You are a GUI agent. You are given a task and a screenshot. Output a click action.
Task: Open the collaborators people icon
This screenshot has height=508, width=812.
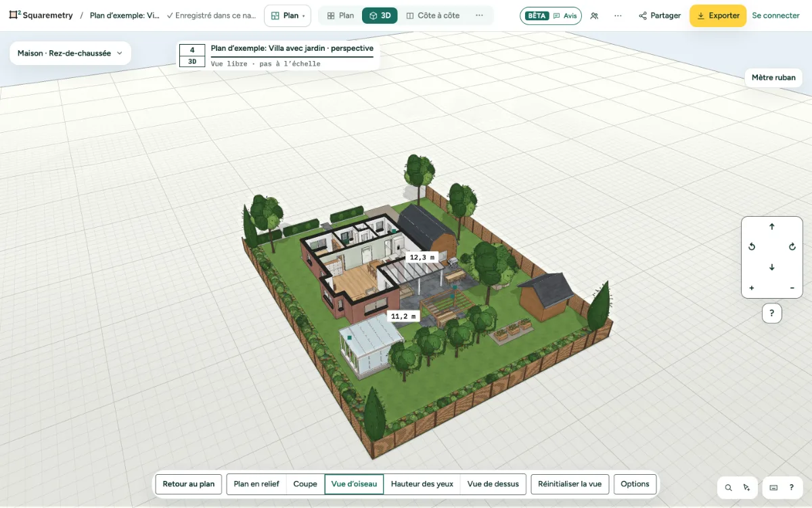tap(594, 16)
